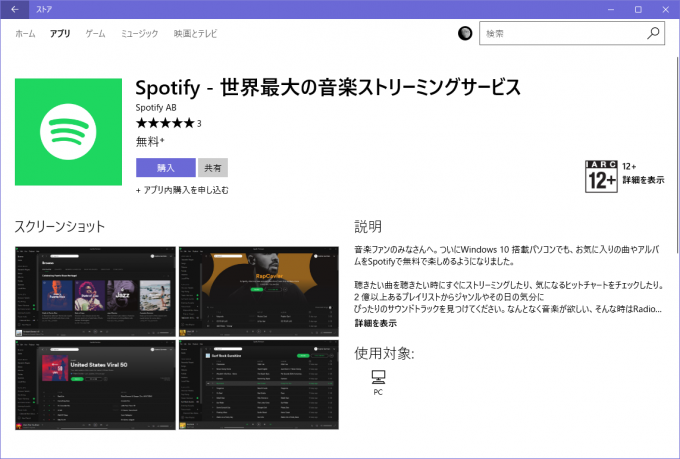Viewport: 680px width, 459px height.
Task: Click the 説明 heading
Action: [x=368, y=226]
